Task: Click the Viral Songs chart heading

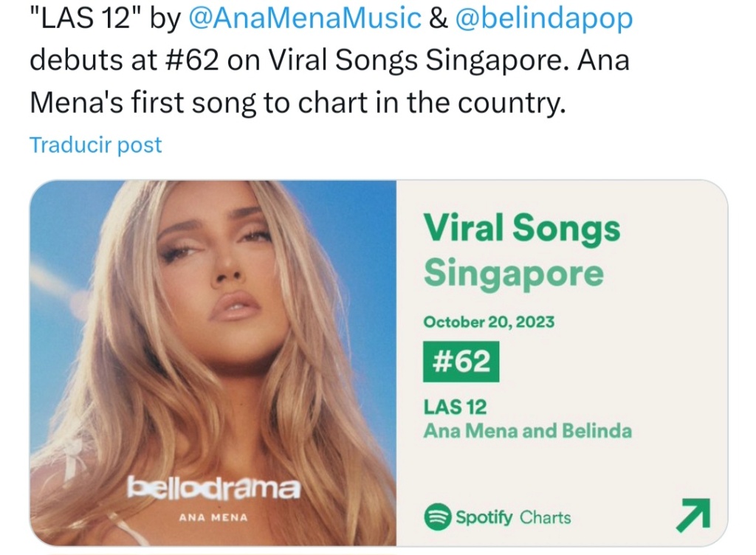Action: click(522, 228)
